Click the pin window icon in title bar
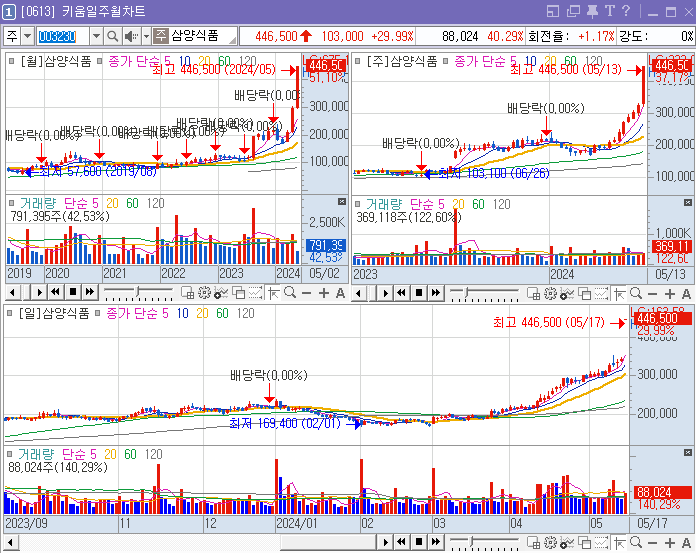The width and height of the screenshot is (696, 553). point(592,12)
